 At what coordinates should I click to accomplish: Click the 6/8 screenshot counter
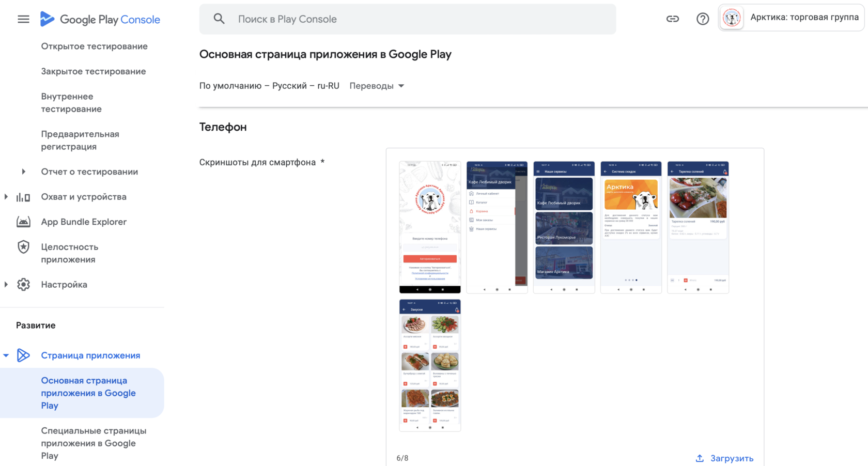click(x=402, y=458)
